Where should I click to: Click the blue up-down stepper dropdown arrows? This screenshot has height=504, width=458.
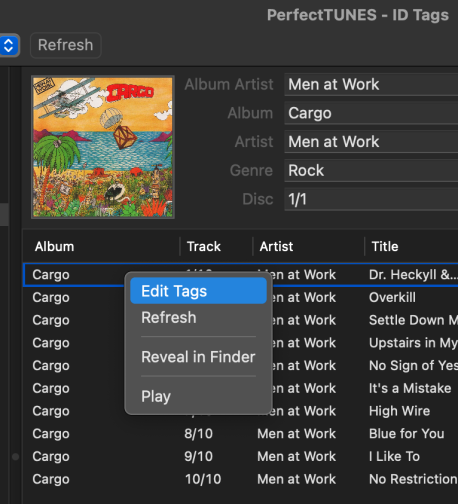click(x=9, y=45)
